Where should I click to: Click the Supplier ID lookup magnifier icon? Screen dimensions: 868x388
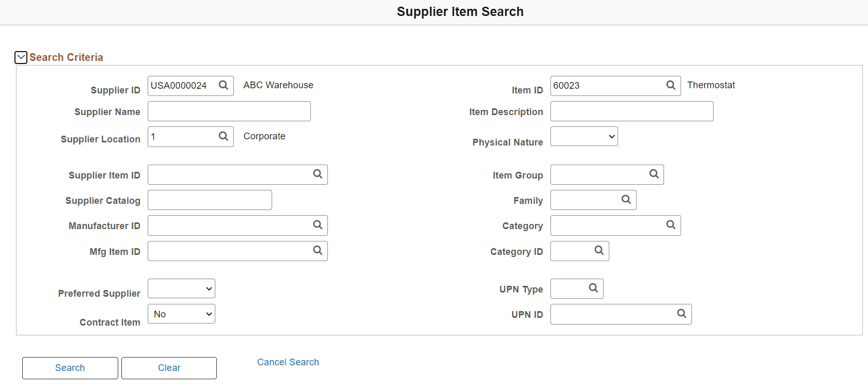click(x=223, y=85)
